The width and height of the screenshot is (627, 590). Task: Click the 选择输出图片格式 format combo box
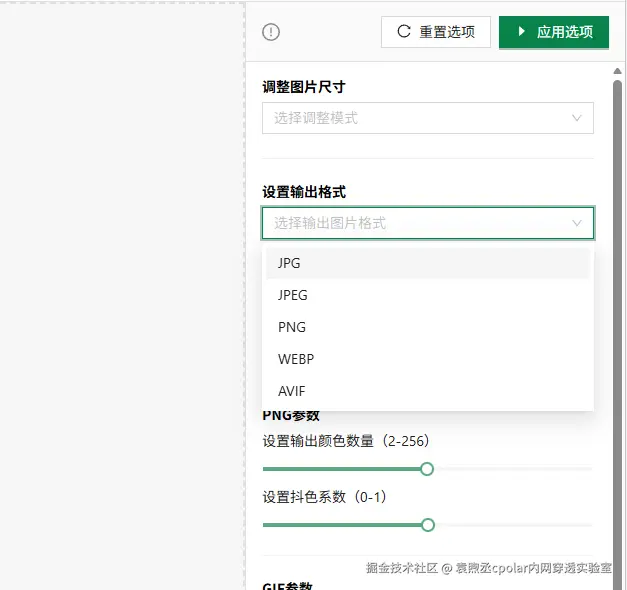tap(428, 223)
